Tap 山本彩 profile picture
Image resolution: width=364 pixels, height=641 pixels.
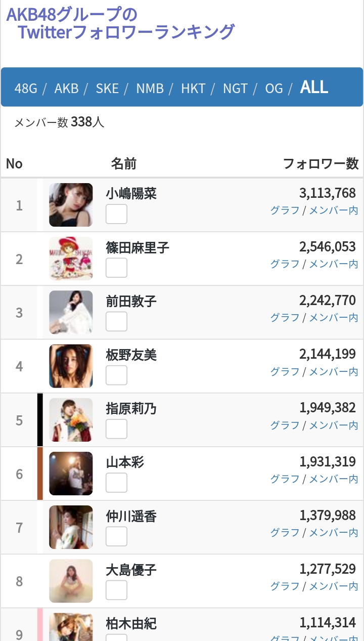[71, 474]
